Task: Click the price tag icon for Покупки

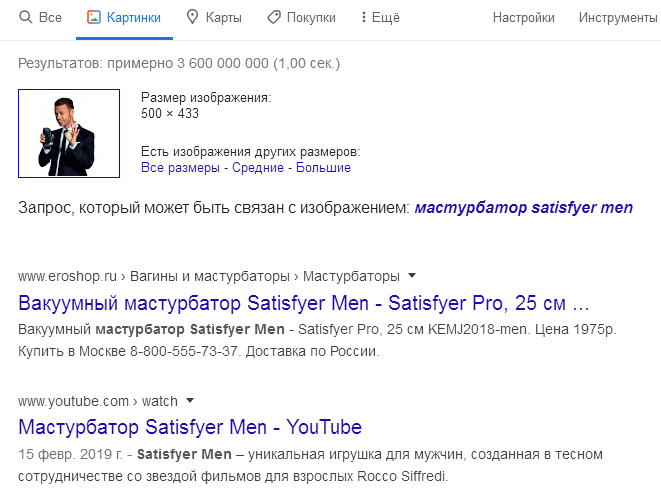Action: pyautogui.click(x=274, y=17)
